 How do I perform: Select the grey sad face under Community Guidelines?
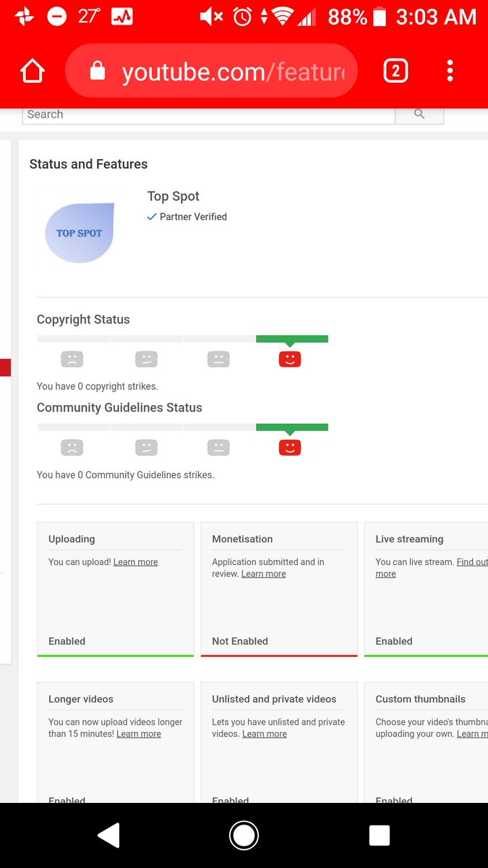[x=72, y=448]
